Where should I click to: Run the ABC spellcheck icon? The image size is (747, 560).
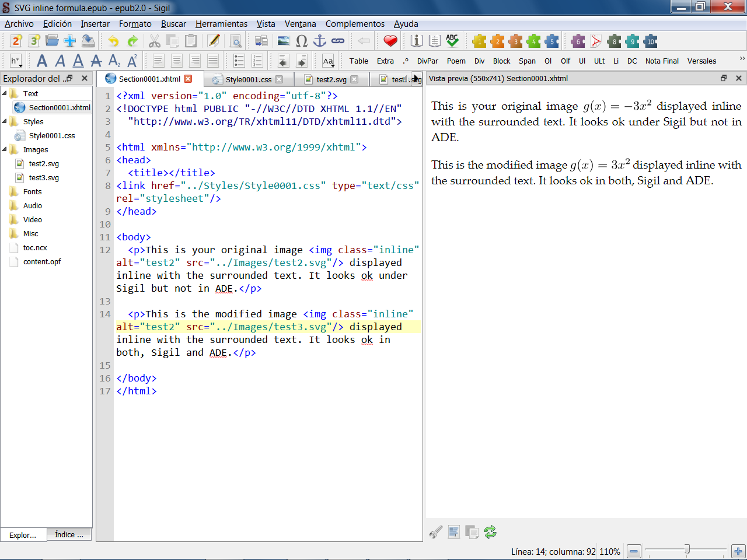[452, 41]
